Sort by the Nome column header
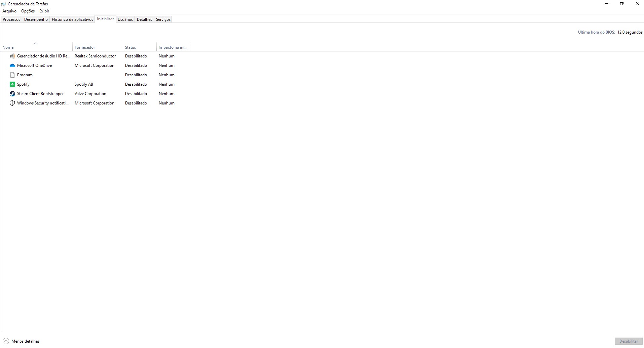Viewport: 644px width, 348px height. (x=36, y=47)
